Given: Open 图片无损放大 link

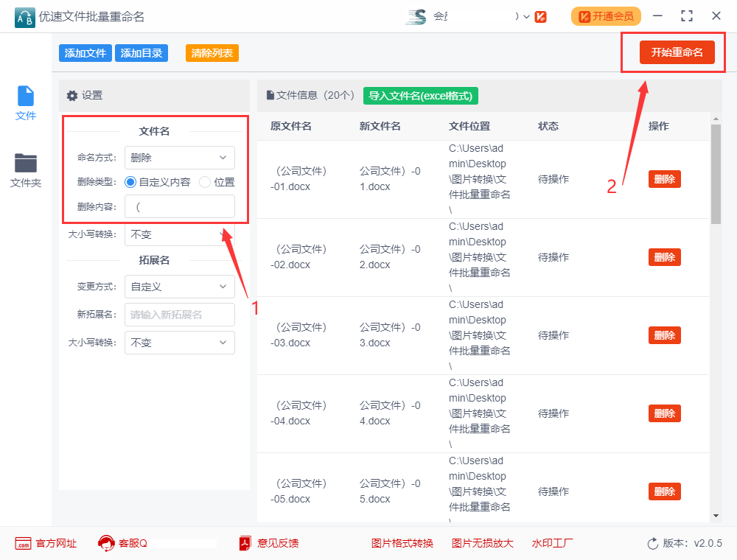Looking at the screenshot, I should coord(482,544).
